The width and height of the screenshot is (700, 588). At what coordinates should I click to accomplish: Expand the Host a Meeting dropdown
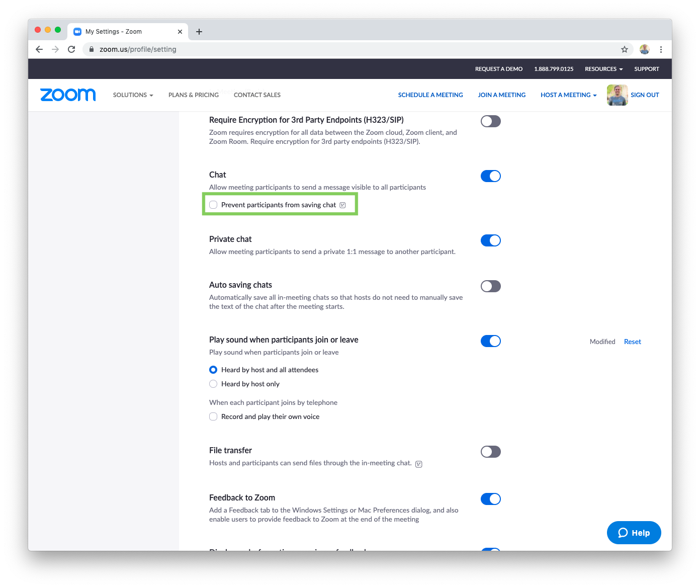(x=568, y=95)
